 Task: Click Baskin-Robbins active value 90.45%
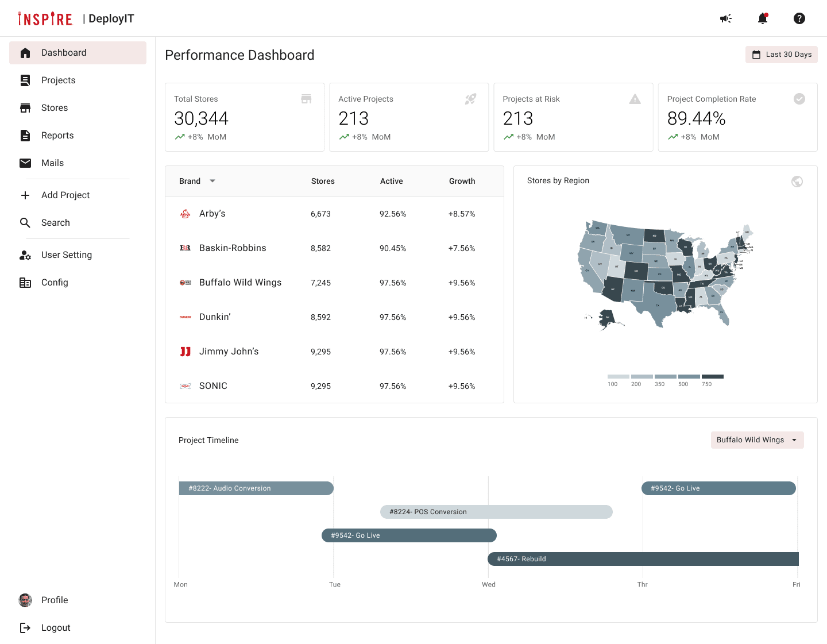click(393, 248)
